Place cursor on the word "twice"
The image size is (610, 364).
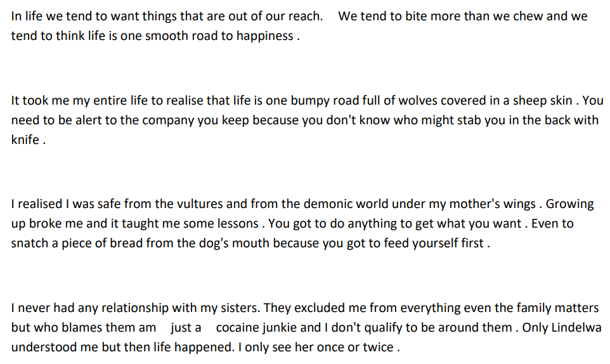378,348
